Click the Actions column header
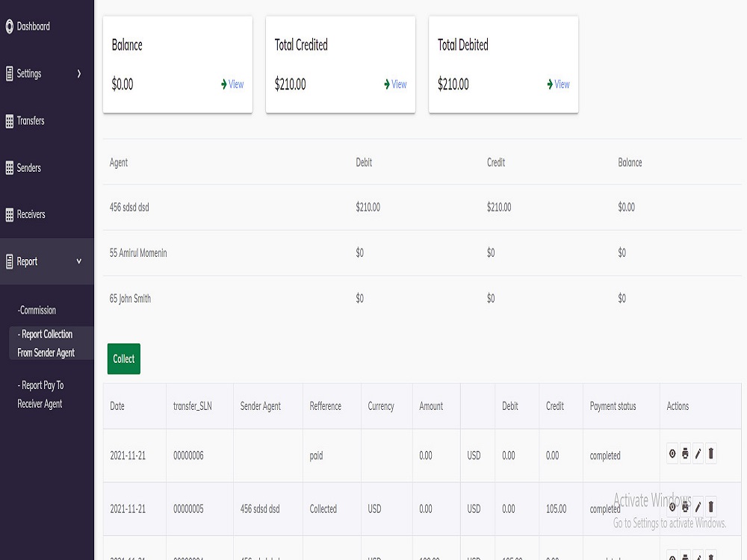This screenshot has height=560, width=747. click(x=678, y=406)
